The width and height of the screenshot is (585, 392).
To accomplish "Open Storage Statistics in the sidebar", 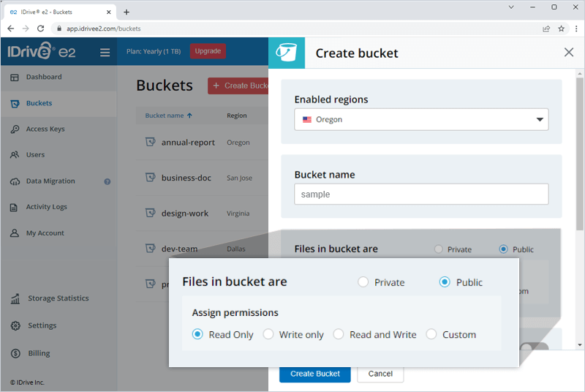I will coord(58,298).
